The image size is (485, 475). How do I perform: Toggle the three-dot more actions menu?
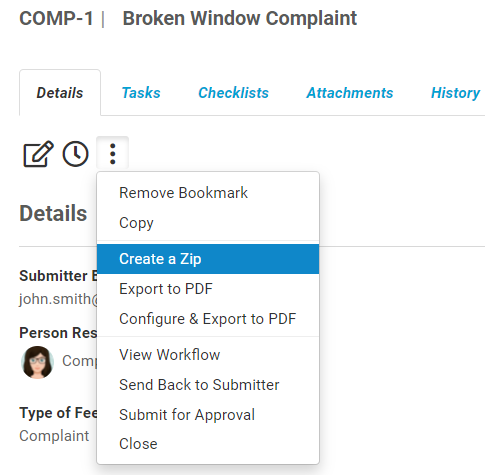113,154
